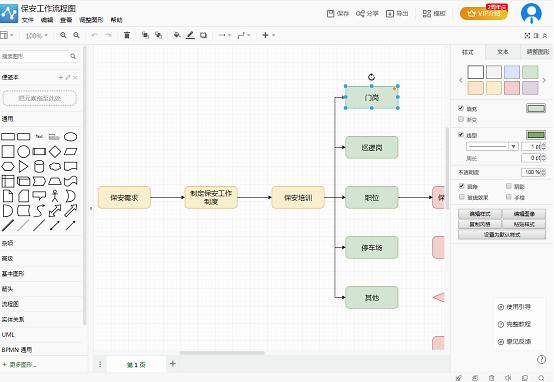Click the orange VIP button
The image size is (554, 382).
484,13
